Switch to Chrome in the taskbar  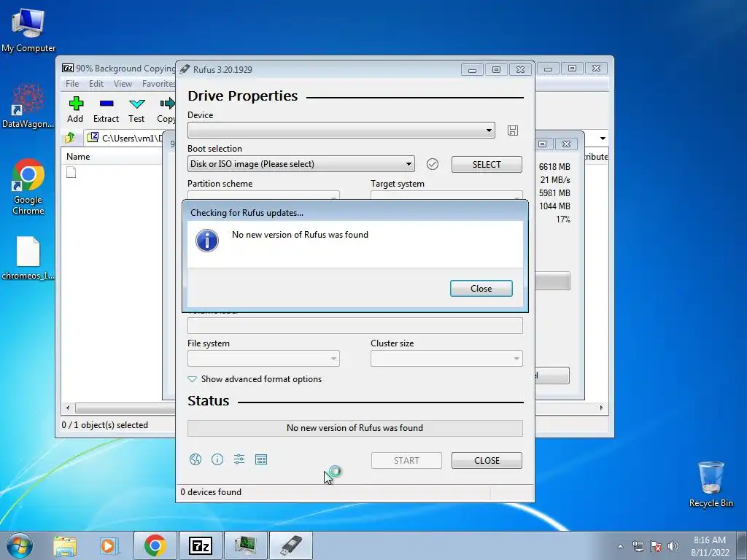tap(155, 545)
